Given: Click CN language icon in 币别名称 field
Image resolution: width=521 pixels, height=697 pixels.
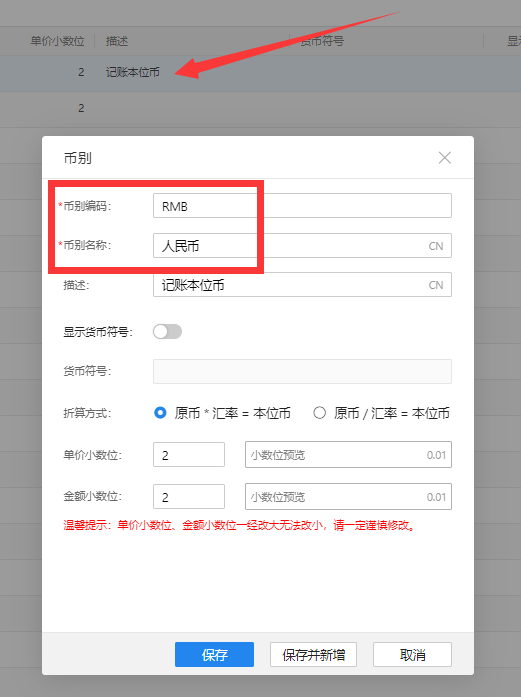Looking at the screenshot, I should (436, 246).
